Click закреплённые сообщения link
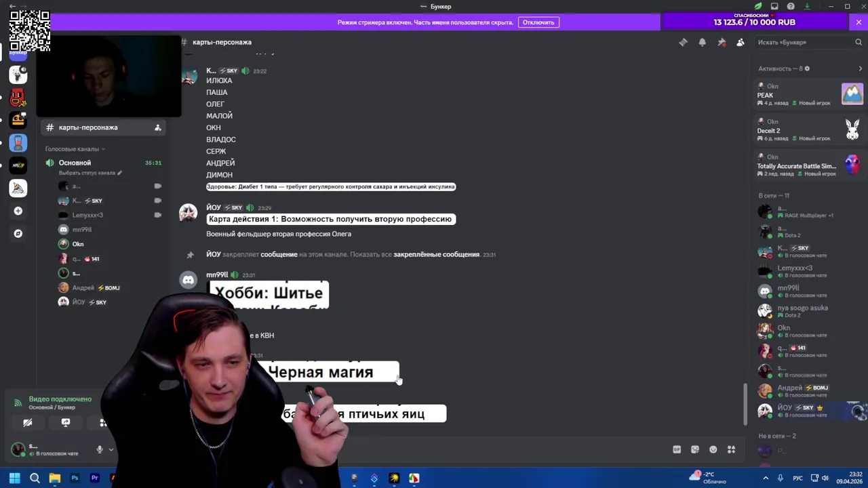 [436, 254]
